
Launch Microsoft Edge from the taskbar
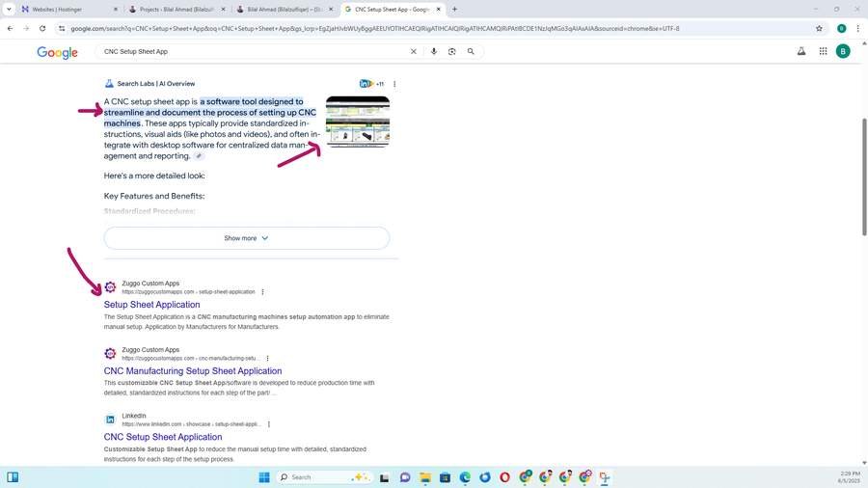tap(465, 477)
